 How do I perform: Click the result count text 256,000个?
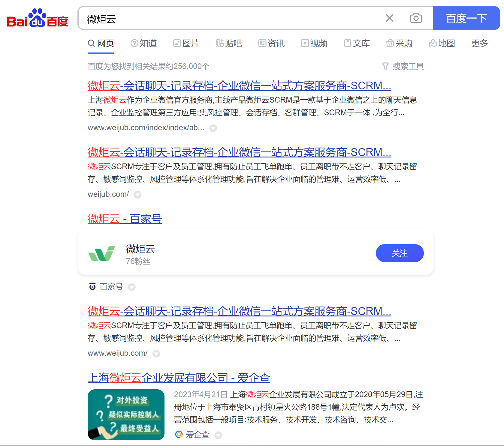(x=149, y=66)
